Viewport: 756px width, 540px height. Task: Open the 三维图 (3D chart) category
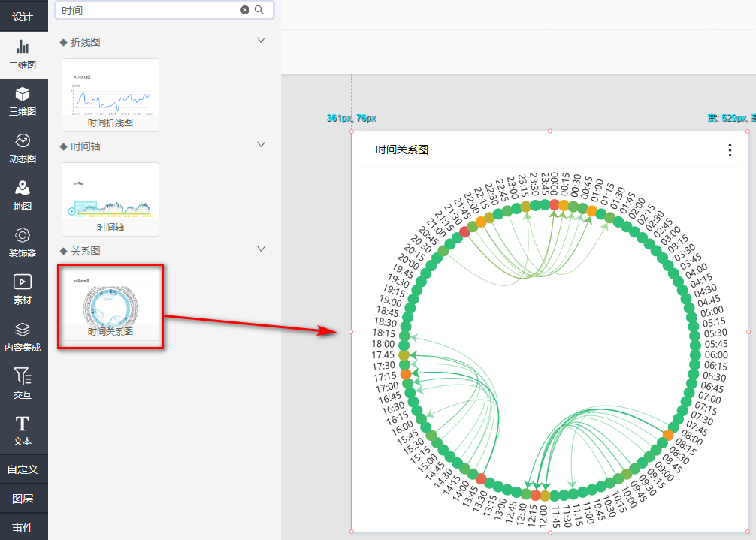(x=23, y=101)
